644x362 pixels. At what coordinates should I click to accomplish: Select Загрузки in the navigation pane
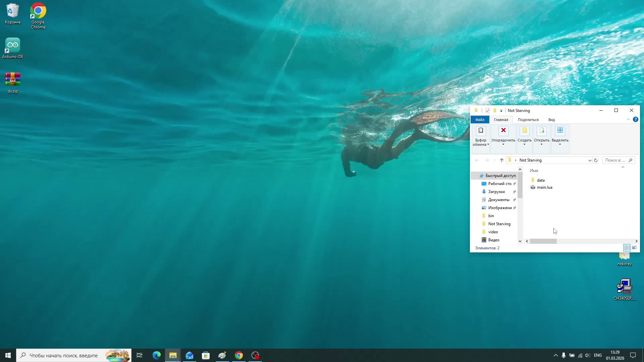496,192
